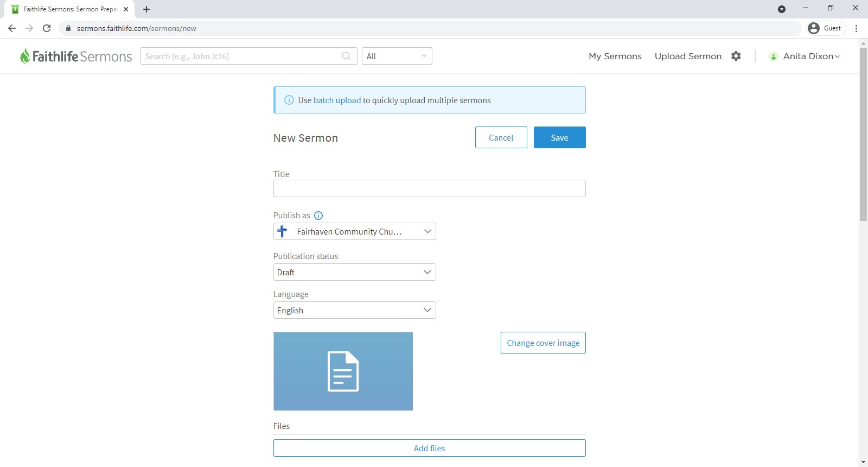868x467 pixels.
Task: Open Chrome's three-dot menu
Action: click(856, 28)
